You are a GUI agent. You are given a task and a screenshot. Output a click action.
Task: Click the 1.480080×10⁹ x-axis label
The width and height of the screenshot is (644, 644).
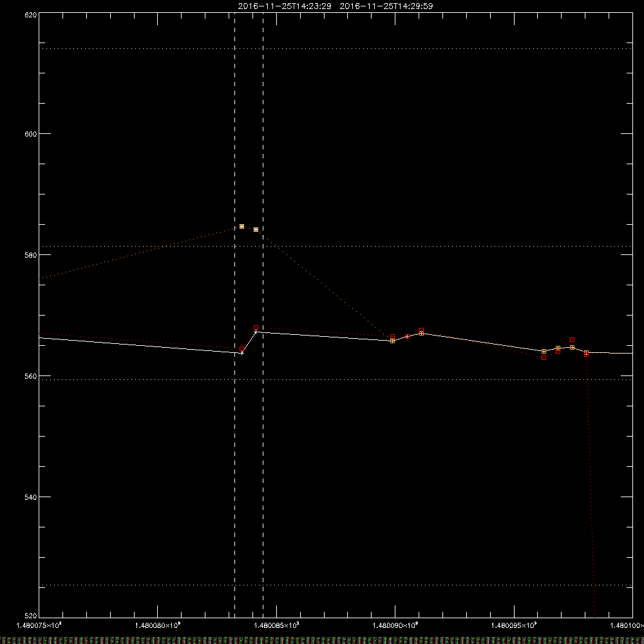[158, 625]
